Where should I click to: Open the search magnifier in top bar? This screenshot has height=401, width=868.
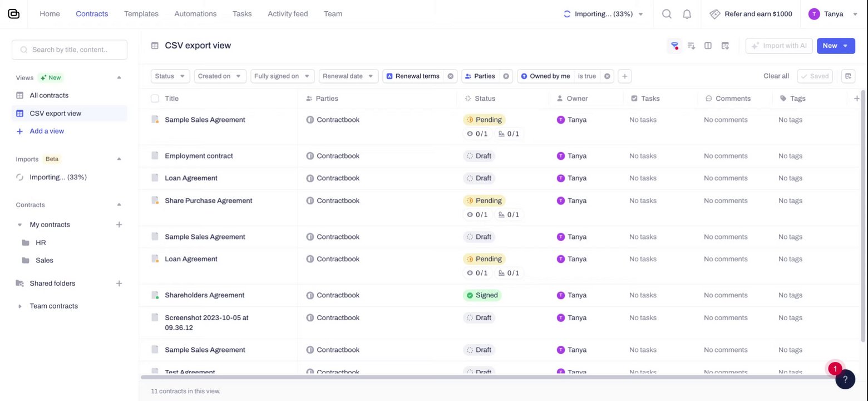(x=667, y=14)
